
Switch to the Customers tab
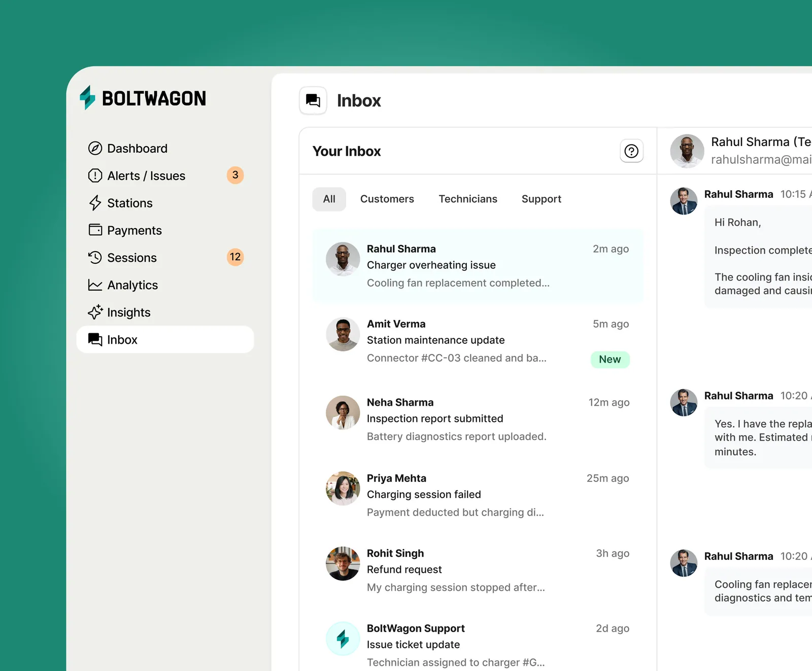(x=387, y=199)
